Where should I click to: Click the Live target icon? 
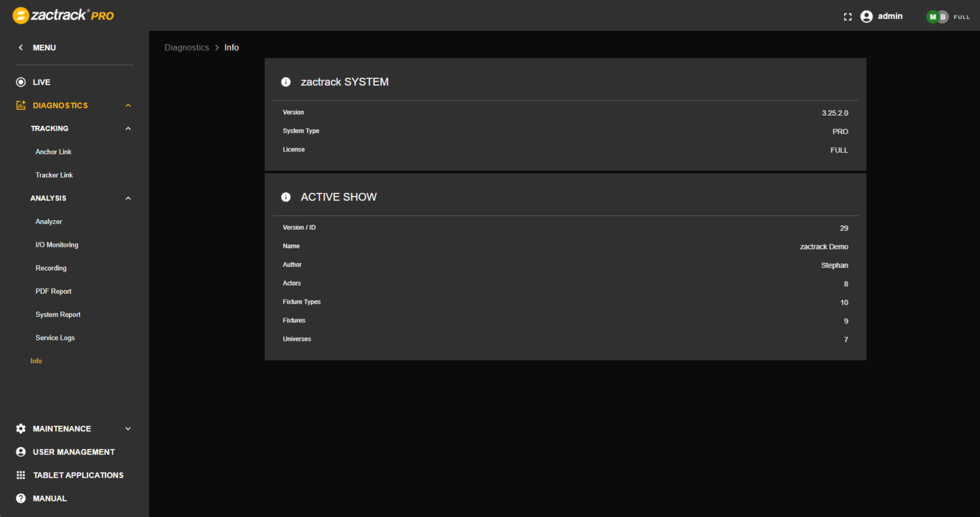21,82
